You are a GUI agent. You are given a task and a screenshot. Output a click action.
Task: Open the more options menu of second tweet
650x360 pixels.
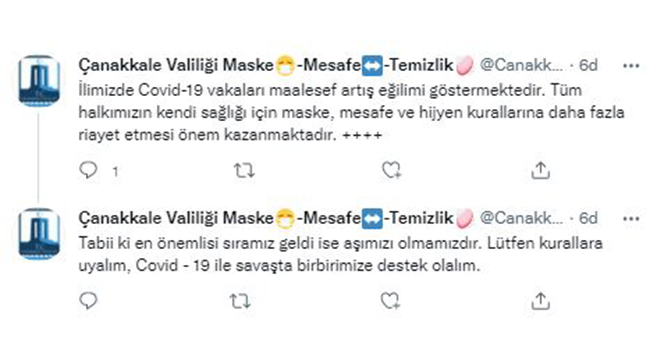pyautogui.click(x=631, y=219)
